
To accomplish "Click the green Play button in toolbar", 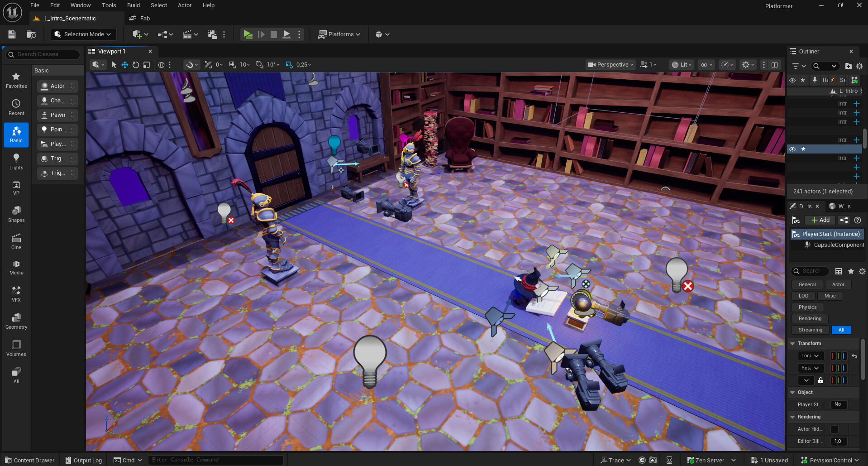I will pyautogui.click(x=248, y=34).
